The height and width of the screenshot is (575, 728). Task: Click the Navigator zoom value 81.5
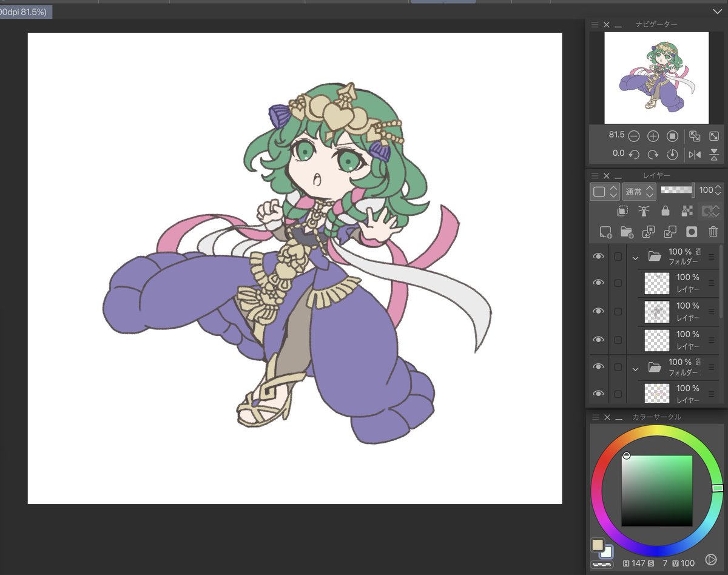616,135
